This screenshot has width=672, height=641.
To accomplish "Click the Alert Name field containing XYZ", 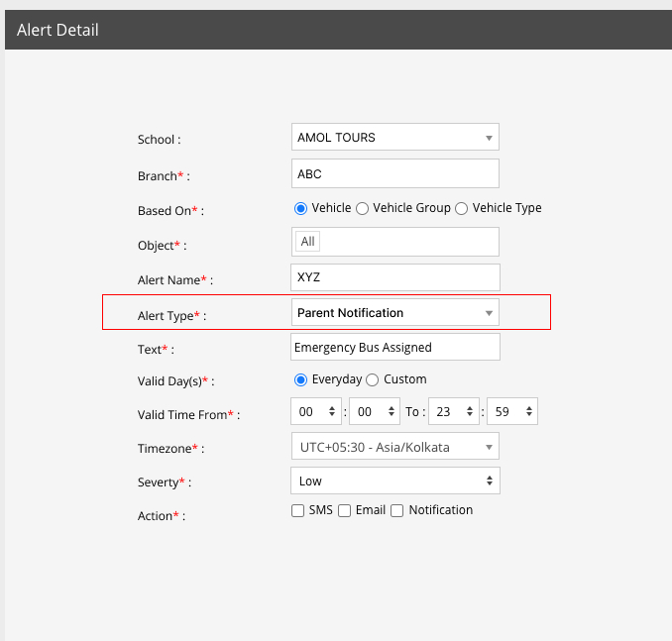I will tap(394, 277).
